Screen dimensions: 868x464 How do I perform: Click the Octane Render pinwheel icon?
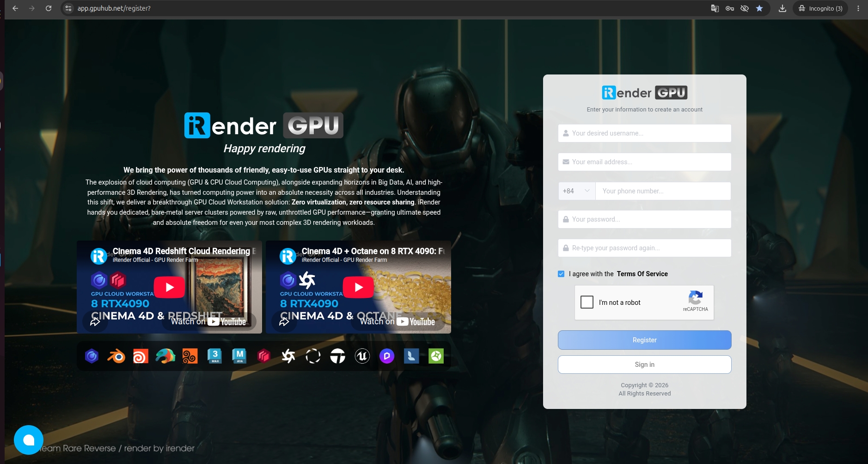pos(288,356)
